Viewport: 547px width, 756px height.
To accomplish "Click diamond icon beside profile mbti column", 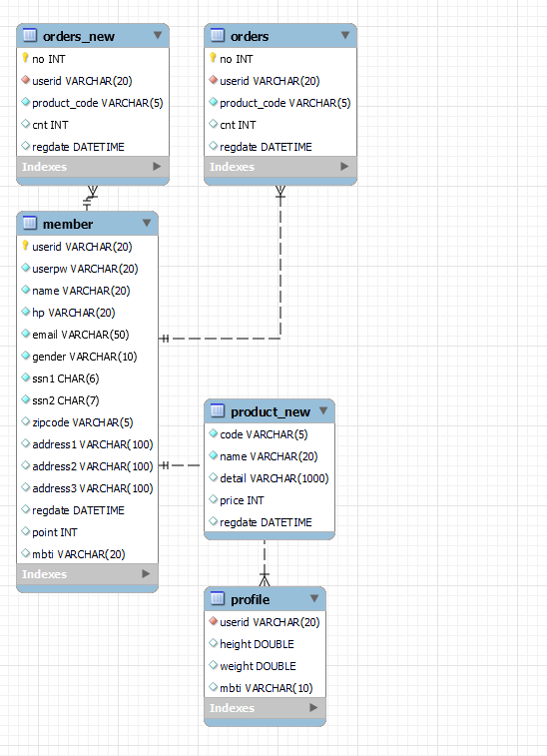I will (213, 687).
